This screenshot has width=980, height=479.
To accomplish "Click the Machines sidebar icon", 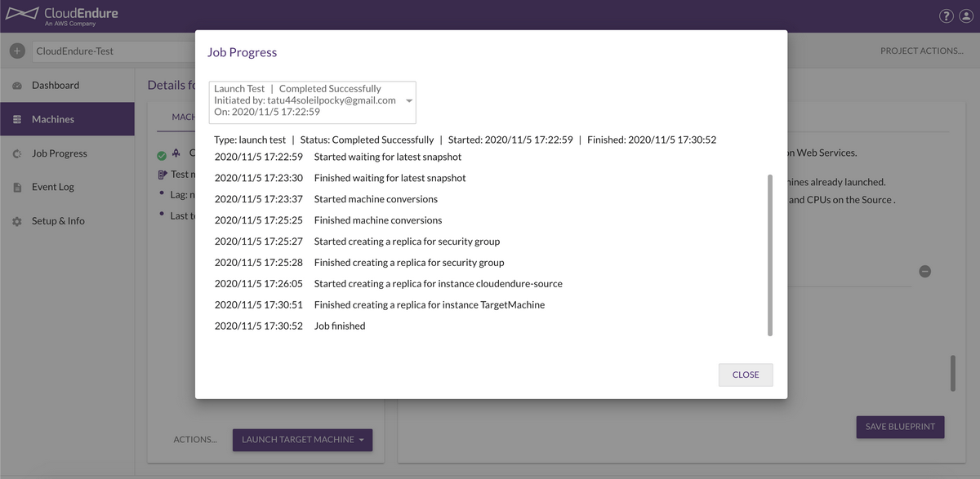I will [x=17, y=120].
